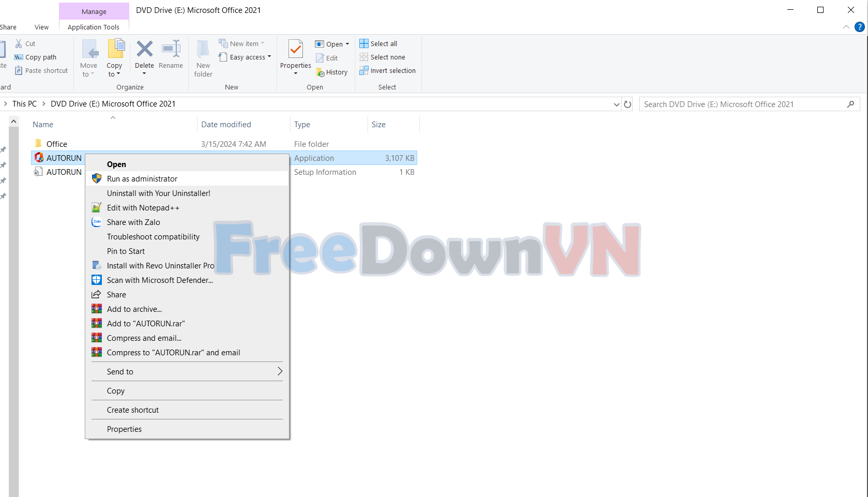This screenshot has height=497, width=868.
Task: Select Scan with Microsoft Defender option
Action: point(160,280)
